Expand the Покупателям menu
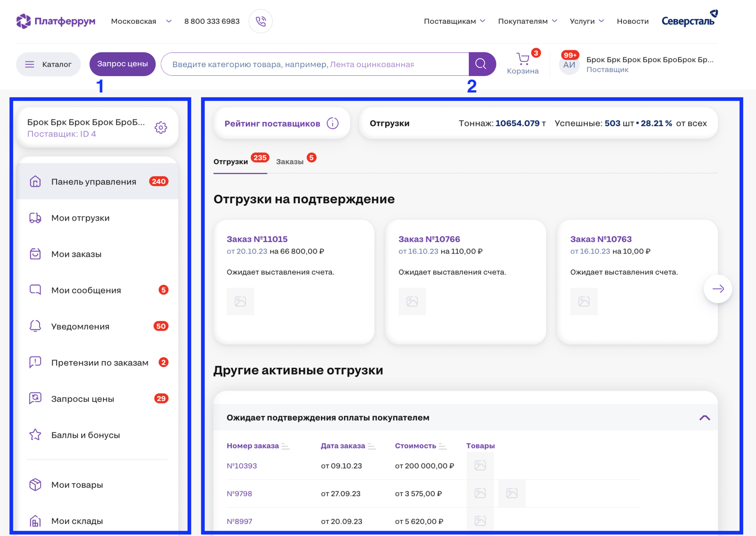Viewport: 756px width, 536px height. (x=527, y=21)
